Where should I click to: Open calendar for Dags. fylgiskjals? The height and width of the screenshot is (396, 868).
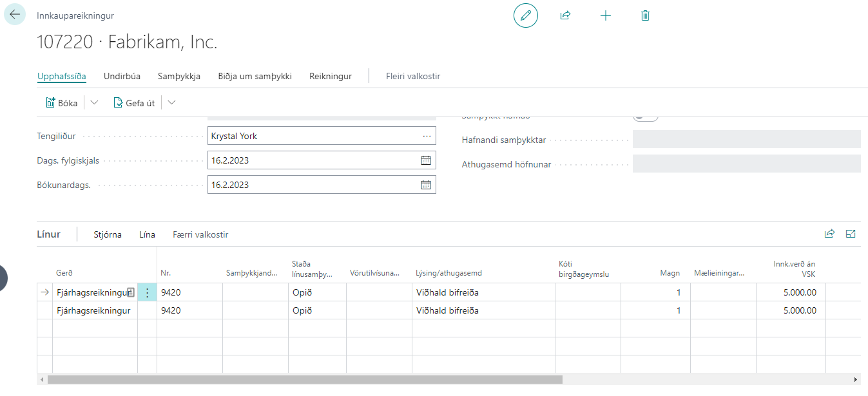[425, 160]
